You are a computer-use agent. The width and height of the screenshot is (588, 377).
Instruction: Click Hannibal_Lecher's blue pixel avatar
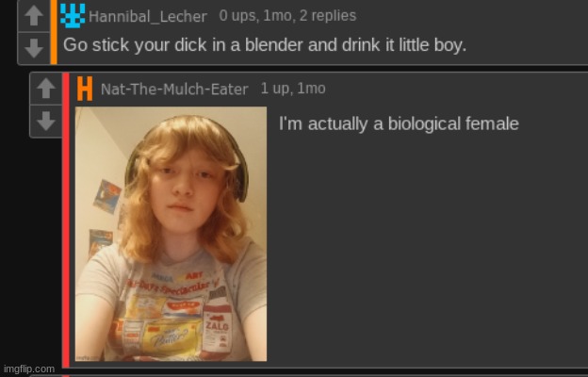(73, 16)
